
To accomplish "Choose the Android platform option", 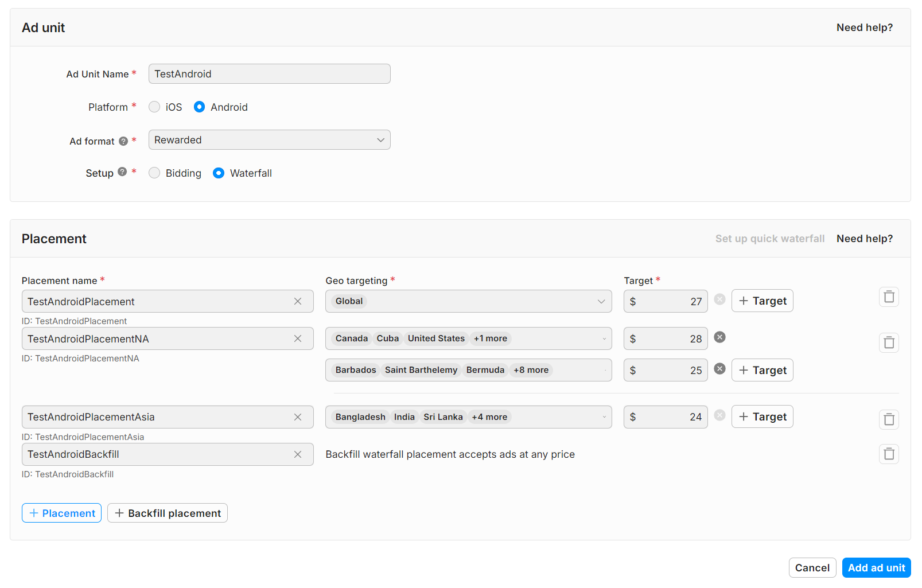I will pyautogui.click(x=199, y=107).
